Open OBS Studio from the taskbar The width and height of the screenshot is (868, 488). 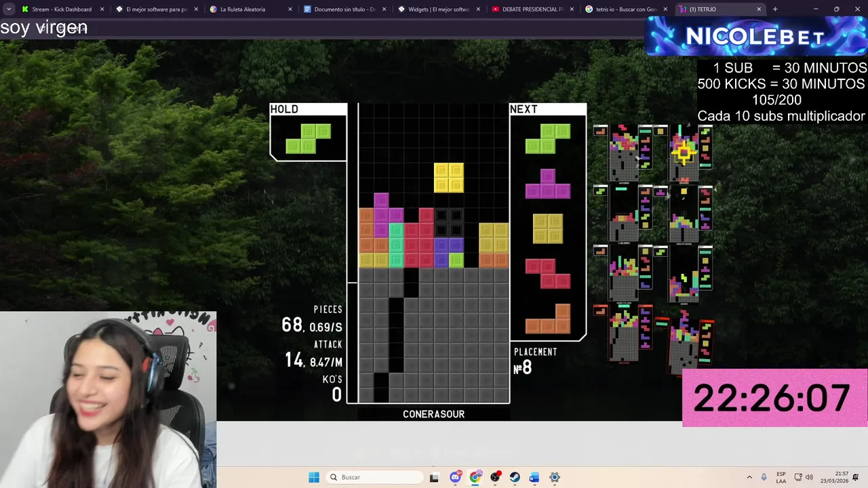(x=495, y=477)
